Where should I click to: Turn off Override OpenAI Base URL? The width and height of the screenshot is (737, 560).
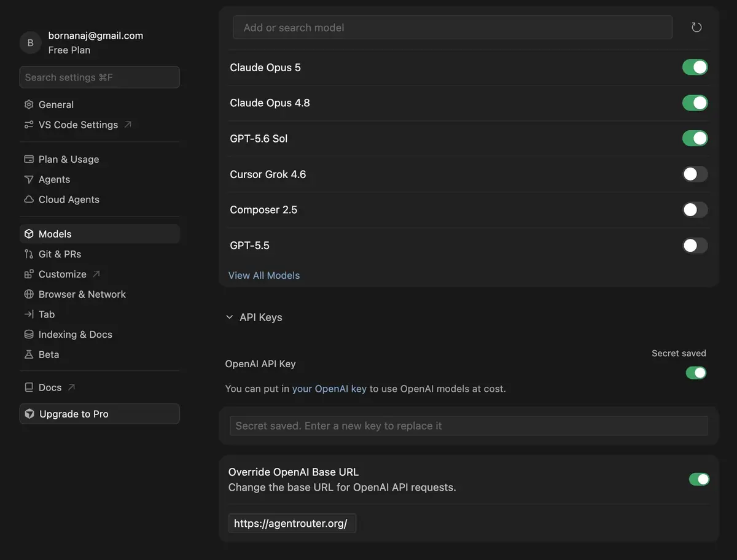coord(699,479)
